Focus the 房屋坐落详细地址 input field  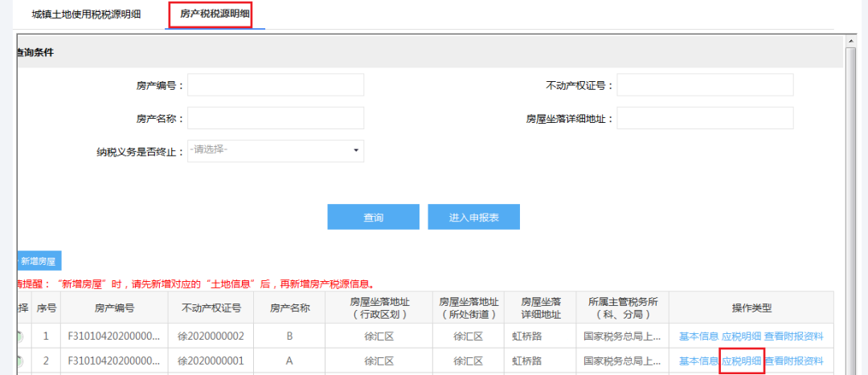tap(705, 118)
